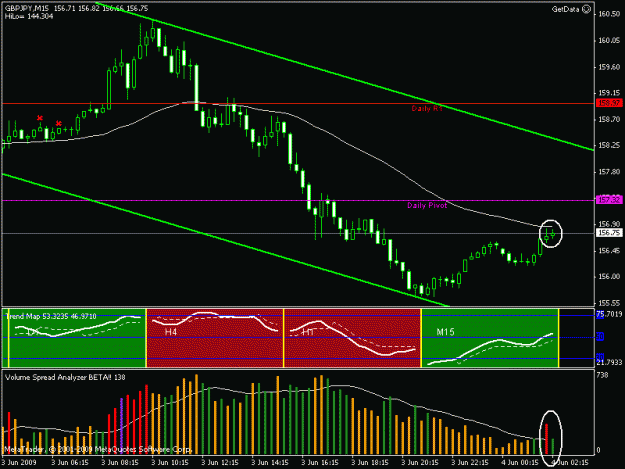Click the 3 Jun 12:15 time label
Viewport: 625px width, 469px height.
click(220, 463)
